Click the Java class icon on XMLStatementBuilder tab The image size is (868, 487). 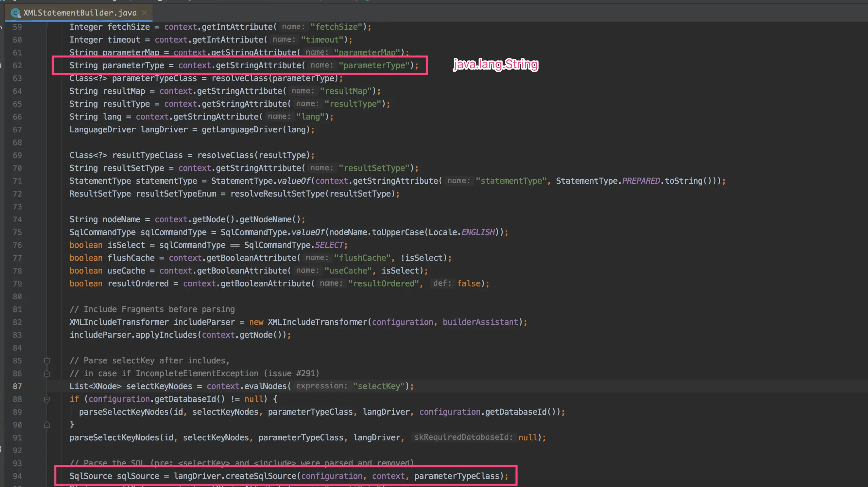pyautogui.click(x=15, y=13)
